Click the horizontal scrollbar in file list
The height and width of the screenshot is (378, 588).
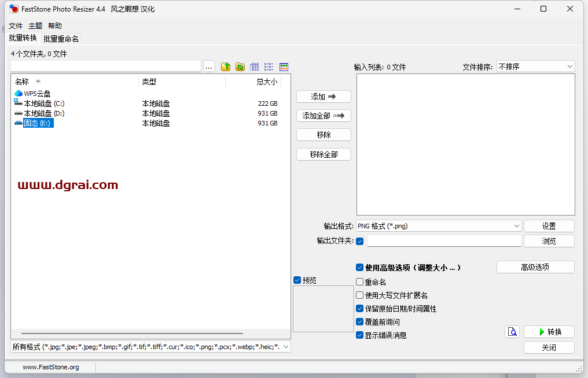pyautogui.click(x=132, y=333)
